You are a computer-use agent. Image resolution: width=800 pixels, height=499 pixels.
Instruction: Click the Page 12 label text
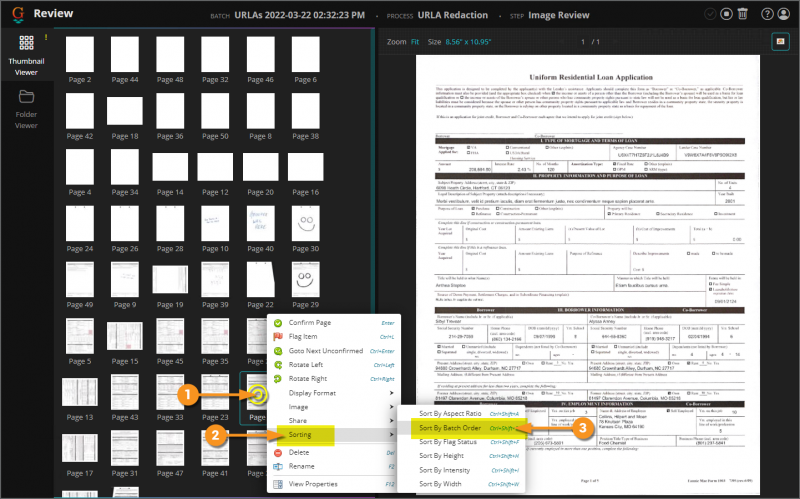(x=215, y=192)
